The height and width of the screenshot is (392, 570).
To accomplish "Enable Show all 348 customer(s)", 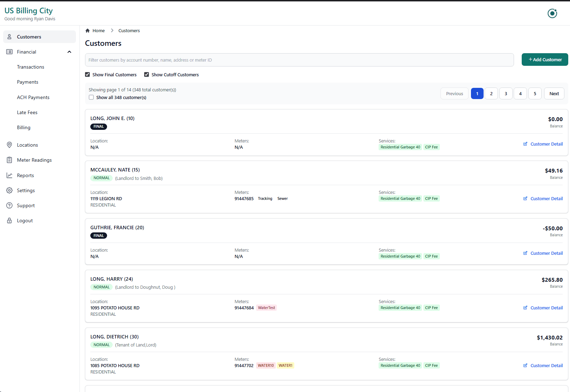I will point(91,97).
